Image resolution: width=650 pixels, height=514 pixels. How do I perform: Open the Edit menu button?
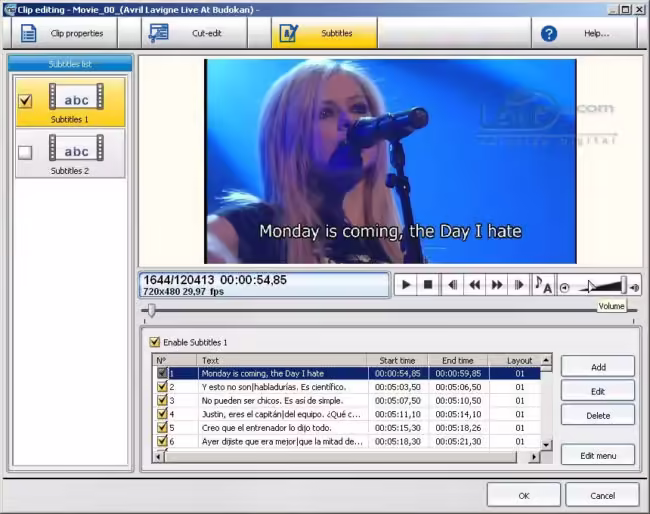(x=598, y=456)
